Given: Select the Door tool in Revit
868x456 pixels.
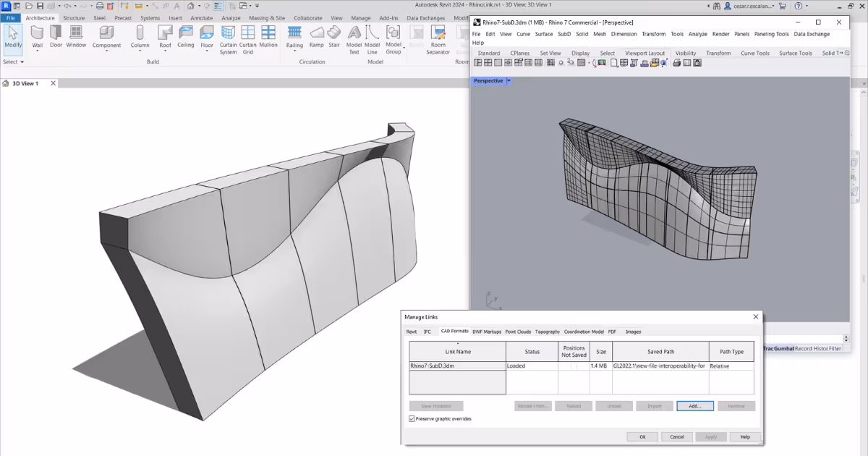Looking at the screenshot, I should pos(56,37).
